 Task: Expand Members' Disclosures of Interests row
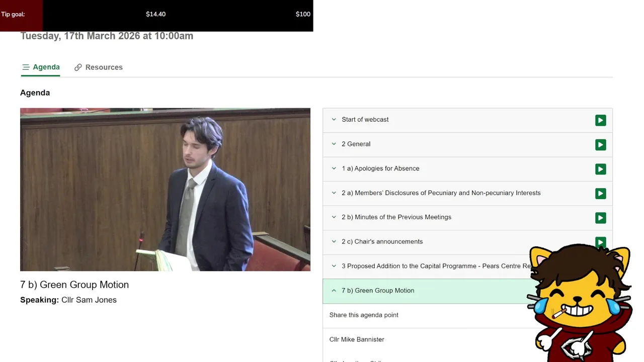[x=334, y=193]
